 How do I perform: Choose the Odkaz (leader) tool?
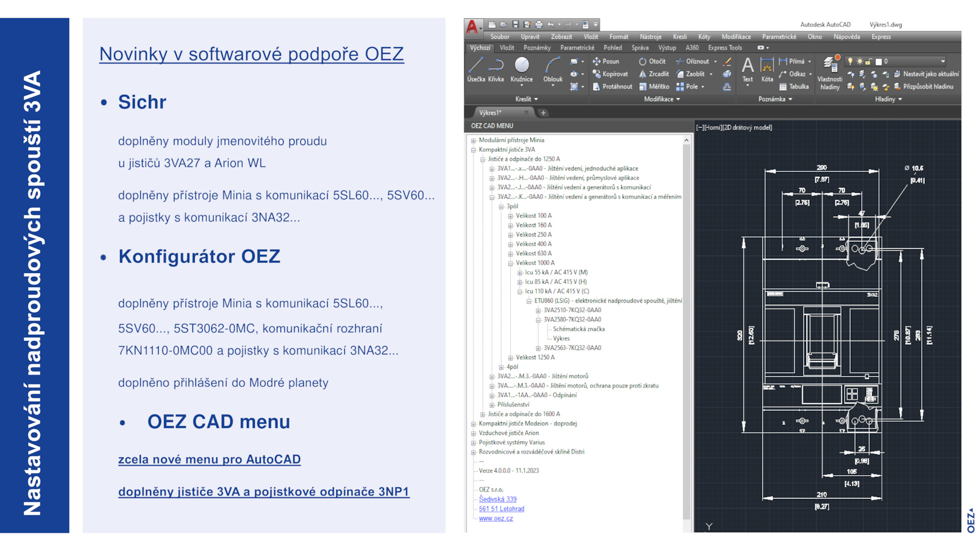[x=793, y=74]
